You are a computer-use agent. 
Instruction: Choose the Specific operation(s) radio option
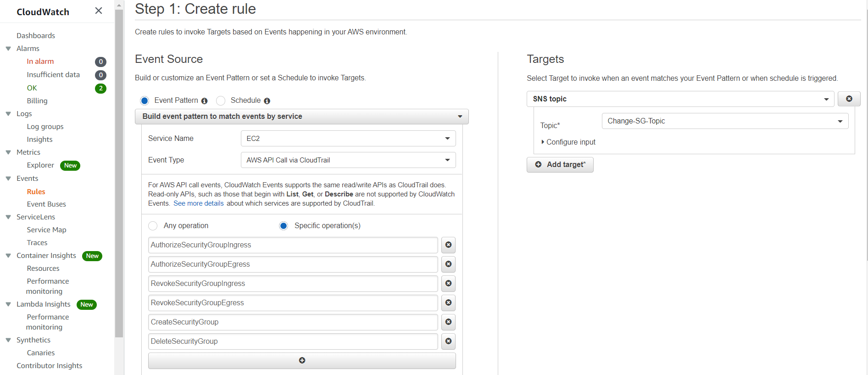pos(284,226)
